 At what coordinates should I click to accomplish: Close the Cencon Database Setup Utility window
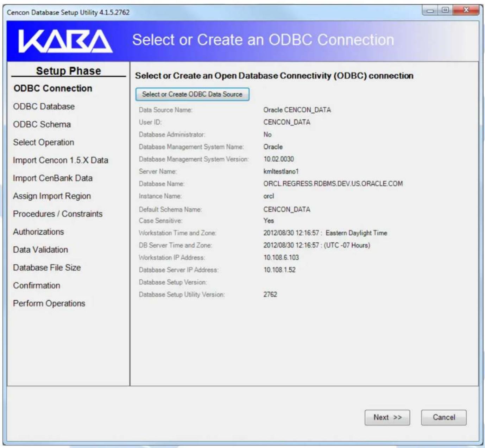click(466, 11)
